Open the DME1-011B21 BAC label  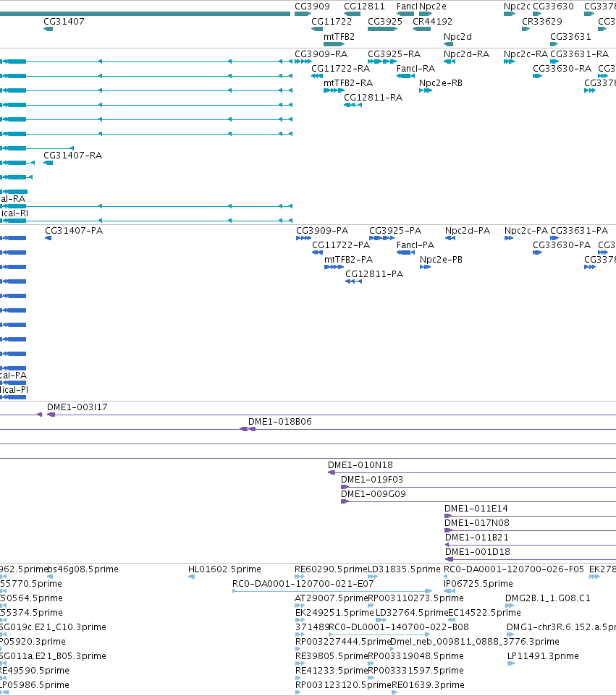click(477, 538)
